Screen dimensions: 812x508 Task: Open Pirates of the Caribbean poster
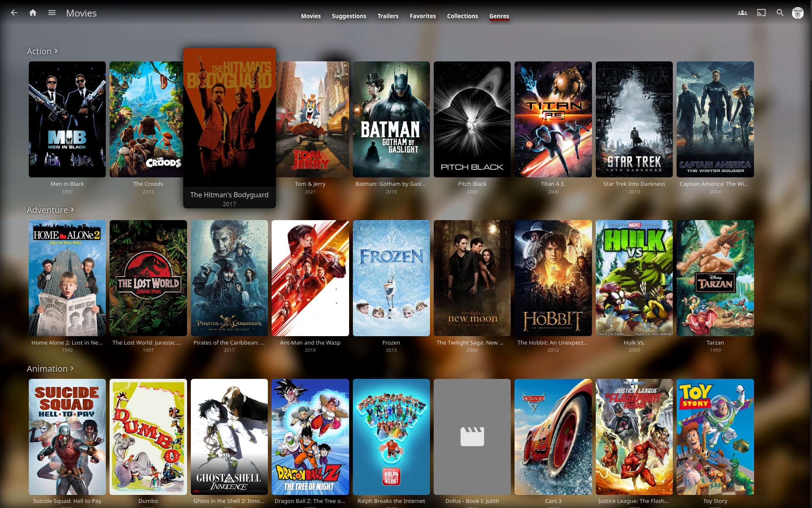(x=229, y=278)
